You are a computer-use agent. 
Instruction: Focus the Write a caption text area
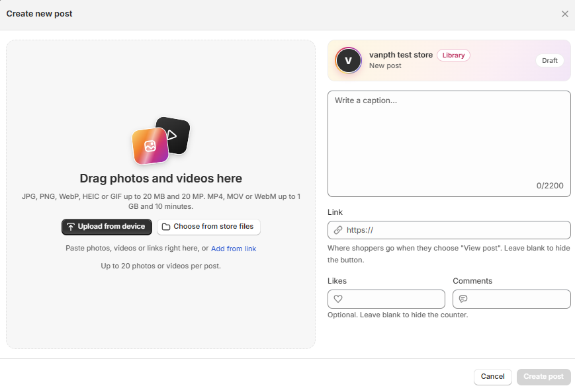(449, 143)
